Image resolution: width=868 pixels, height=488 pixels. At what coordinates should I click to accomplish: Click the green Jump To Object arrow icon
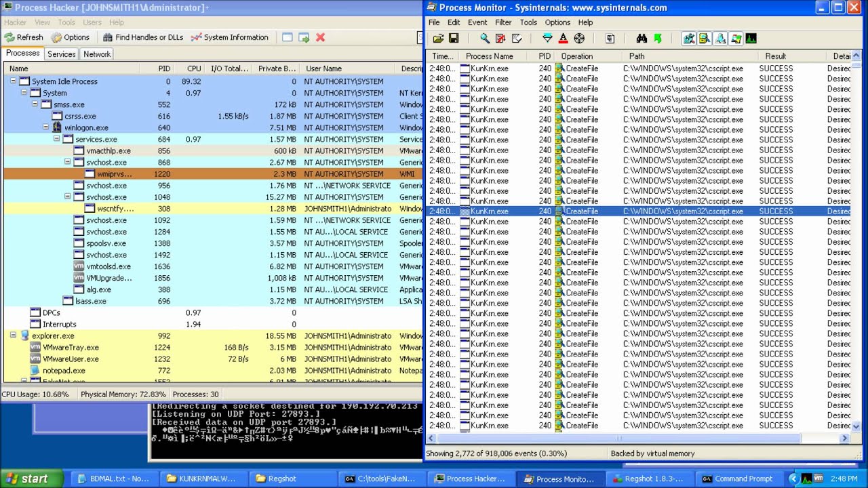pyautogui.click(x=657, y=39)
